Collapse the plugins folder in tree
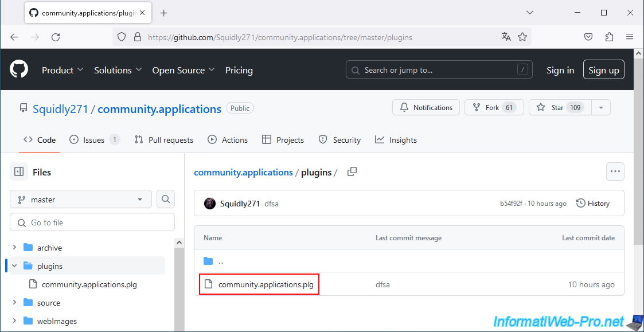This screenshot has width=644, height=332. (x=14, y=266)
